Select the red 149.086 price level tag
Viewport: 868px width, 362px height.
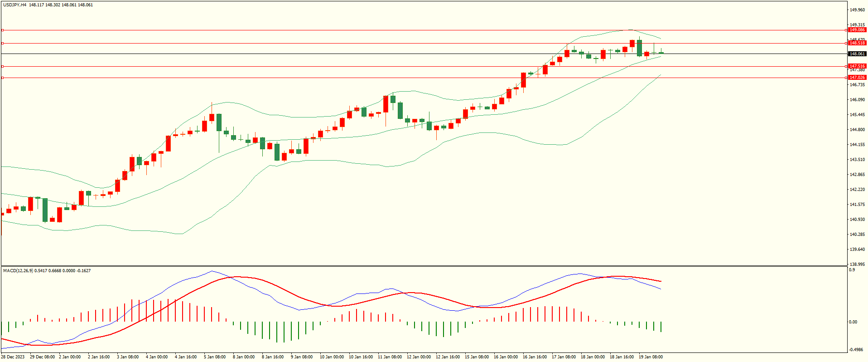click(x=857, y=30)
